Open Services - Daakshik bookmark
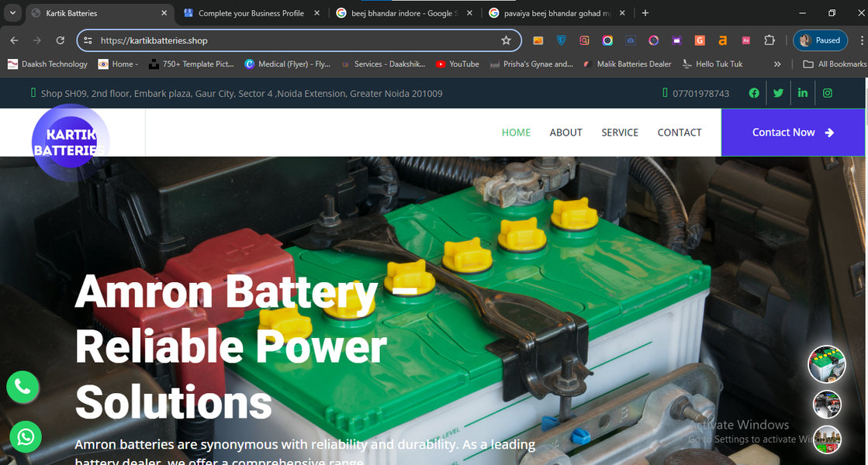This screenshot has height=465, width=868. coord(383,64)
